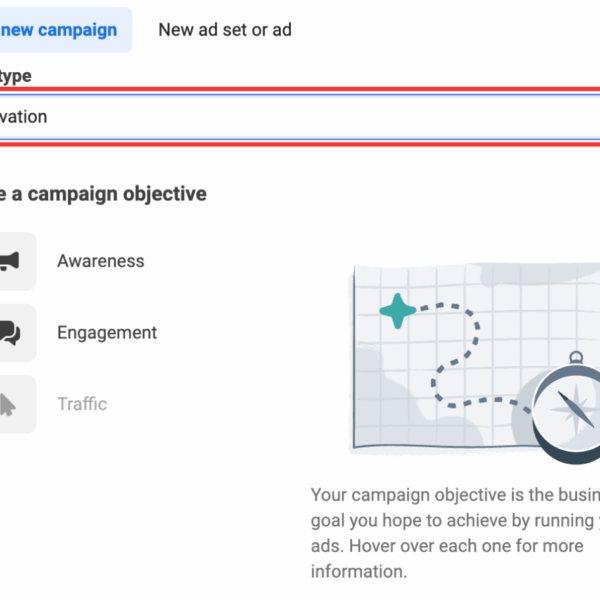Click the buying type value ending in "vation"

tap(23, 117)
